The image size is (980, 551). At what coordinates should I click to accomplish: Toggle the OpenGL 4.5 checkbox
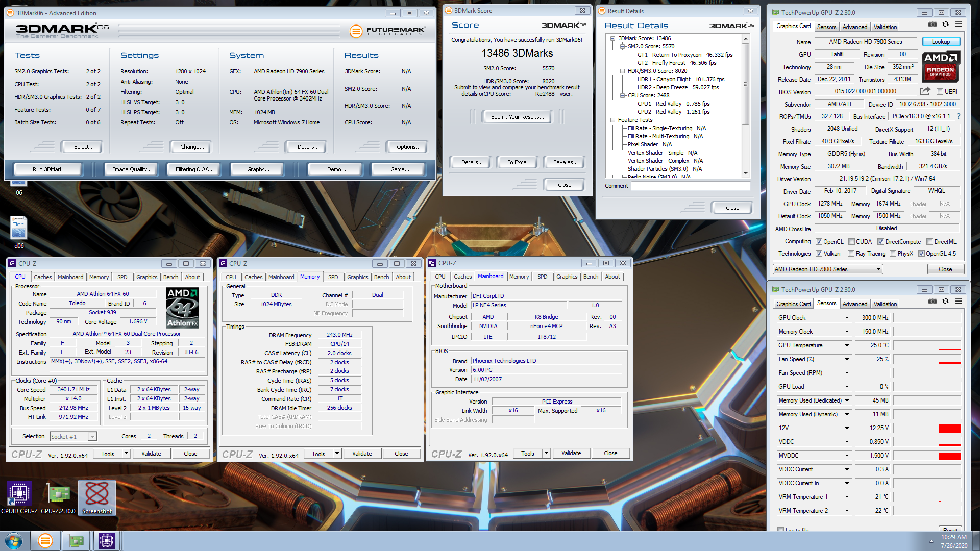(x=921, y=254)
